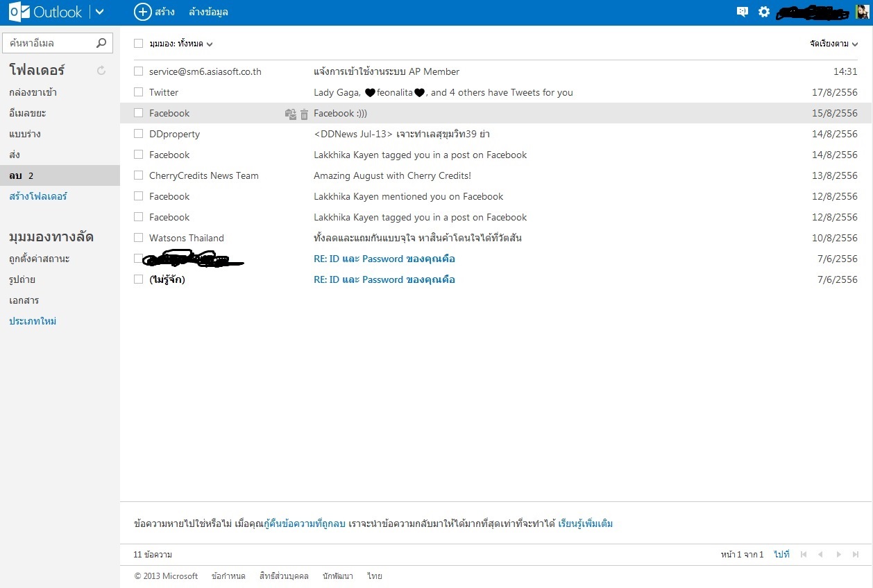Click the ข้อกำหนด terms footer link
873x588 pixels.
click(x=228, y=576)
